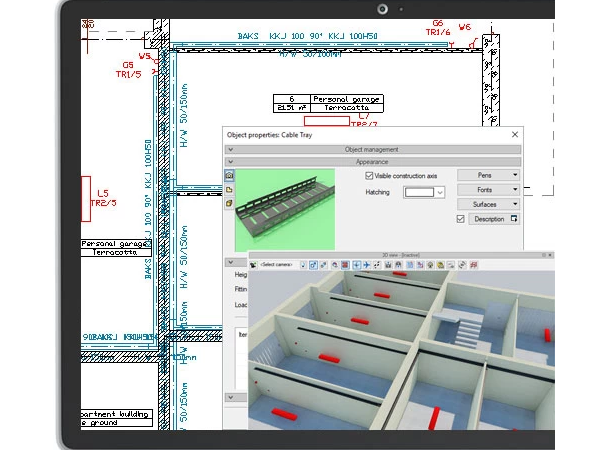
Task: Close the 3D view panel
Action: (550, 255)
